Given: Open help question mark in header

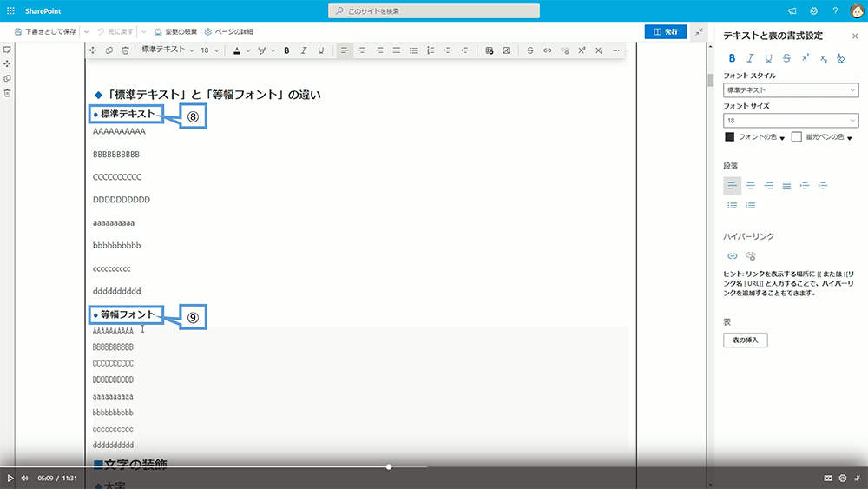Looking at the screenshot, I should pyautogui.click(x=835, y=10).
